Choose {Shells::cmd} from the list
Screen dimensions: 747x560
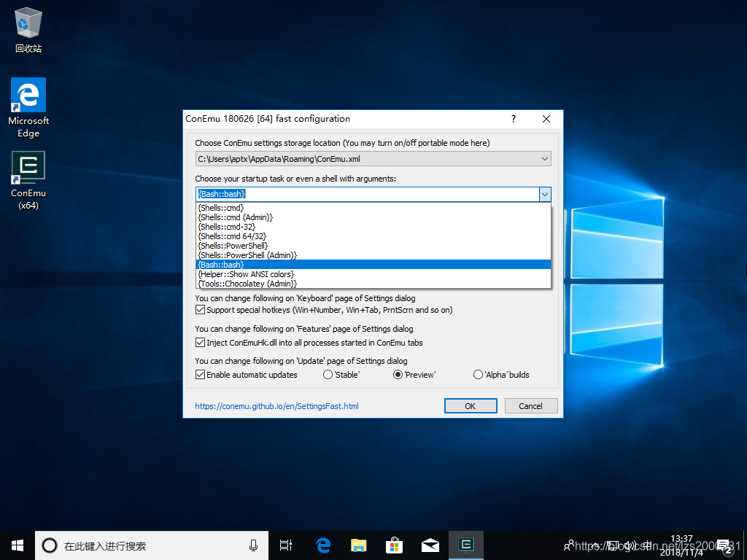[x=373, y=208]
